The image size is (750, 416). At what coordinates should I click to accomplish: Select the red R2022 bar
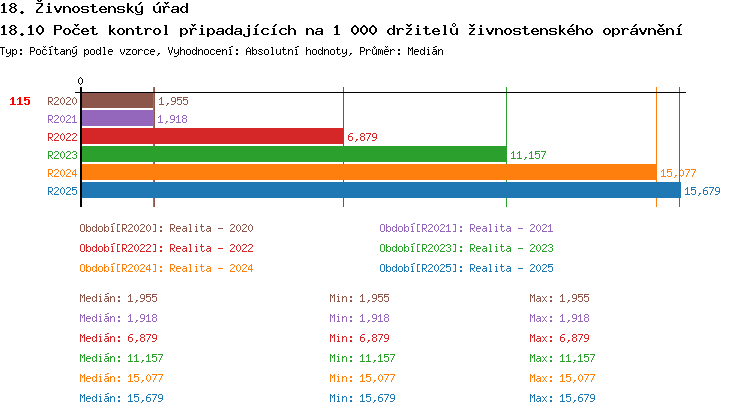212,137
